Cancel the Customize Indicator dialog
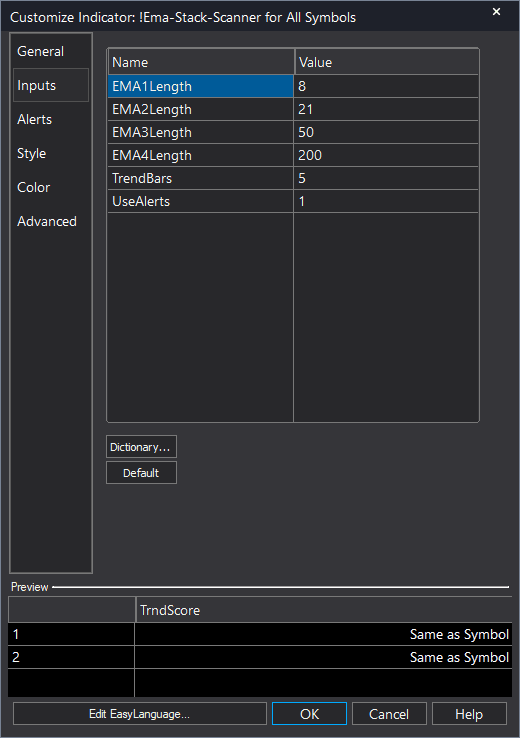Image resolution: width=520 pixels, height=738 pixels. coord(389,714)
